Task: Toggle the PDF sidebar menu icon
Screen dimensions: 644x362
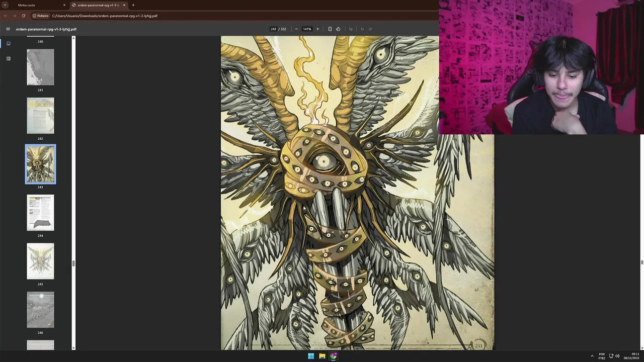Action: point(8,29)
